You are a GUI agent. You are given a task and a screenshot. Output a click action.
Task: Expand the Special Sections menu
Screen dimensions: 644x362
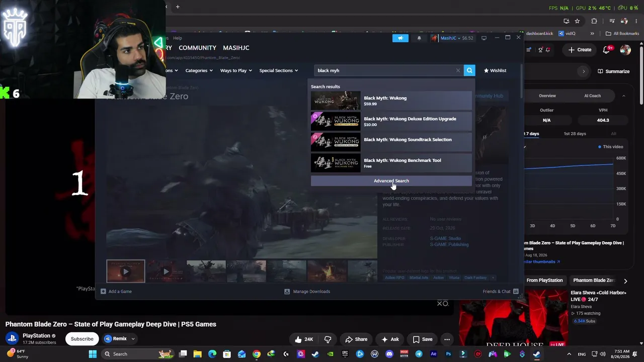pyautogui.click(x=279, y=70)
